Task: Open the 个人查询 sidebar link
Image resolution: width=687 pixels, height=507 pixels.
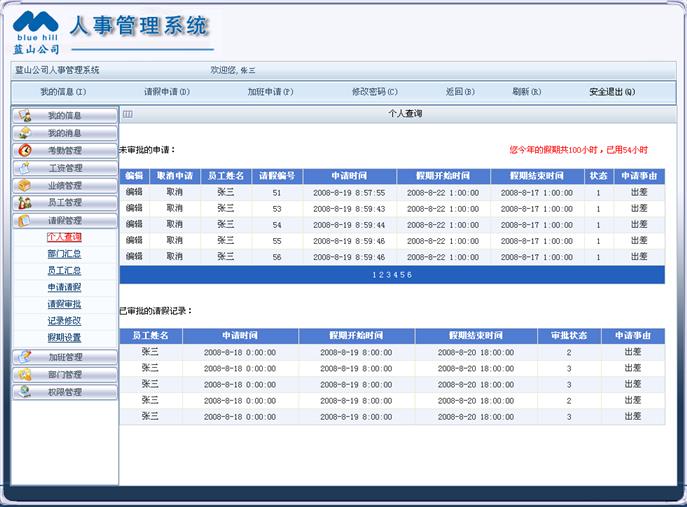Action: tap(64, 237)
